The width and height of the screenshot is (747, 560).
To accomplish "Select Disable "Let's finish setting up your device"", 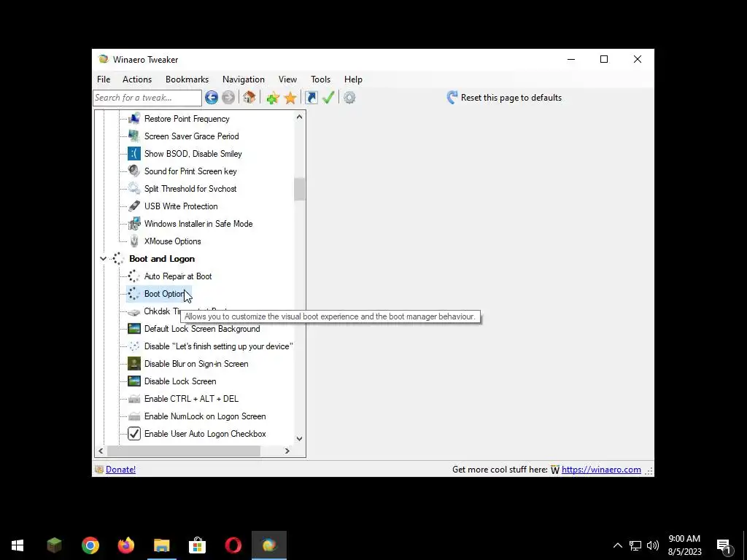I will [219, 346].
